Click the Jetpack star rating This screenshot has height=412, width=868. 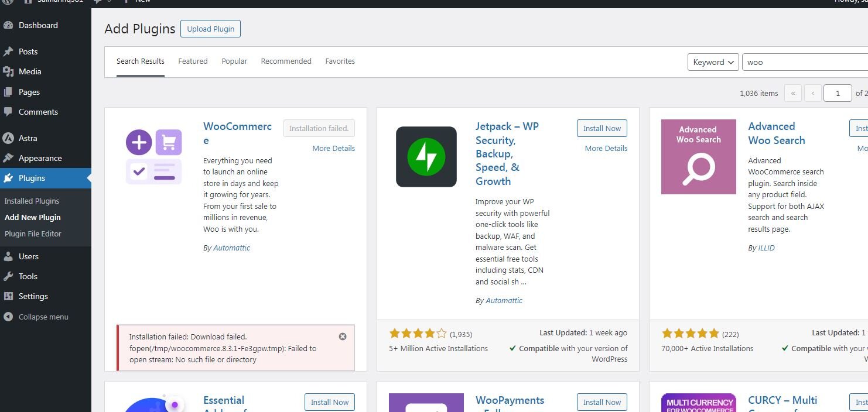[418, 334]
